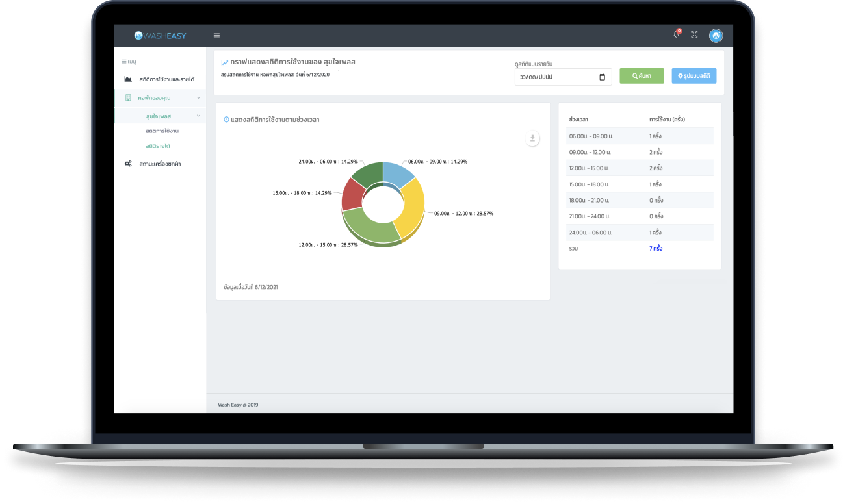Image resolution: width=845 pixels, height=504 pixels.
Task: Click the dark green 24.00-06.00 donut slice
Action: [x=367, y=173]
